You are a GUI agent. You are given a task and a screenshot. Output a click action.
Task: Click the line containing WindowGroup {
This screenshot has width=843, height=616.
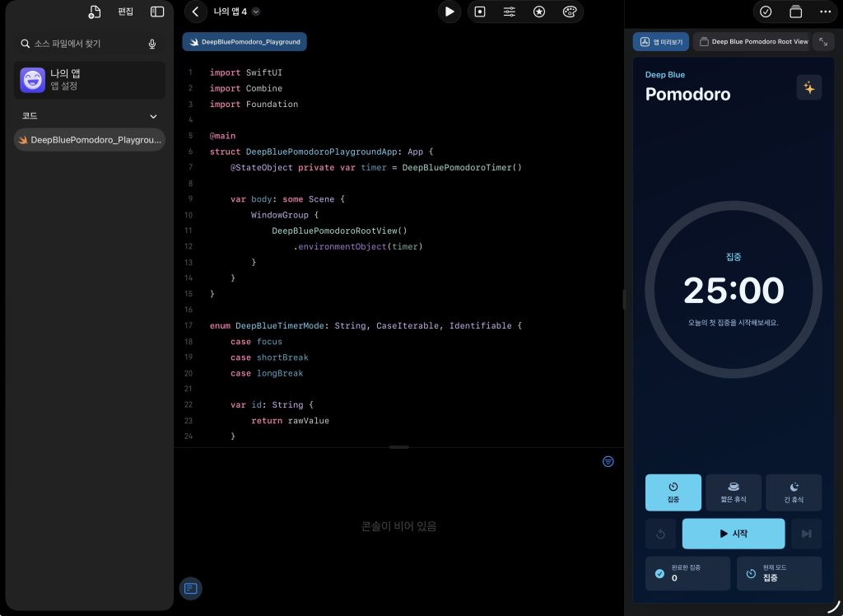point(284,215)
